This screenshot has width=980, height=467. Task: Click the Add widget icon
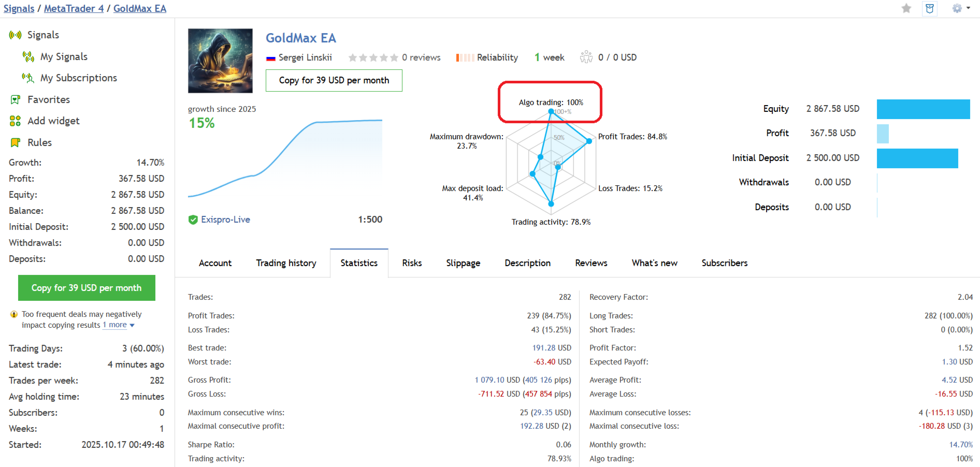tap(15, 121)
